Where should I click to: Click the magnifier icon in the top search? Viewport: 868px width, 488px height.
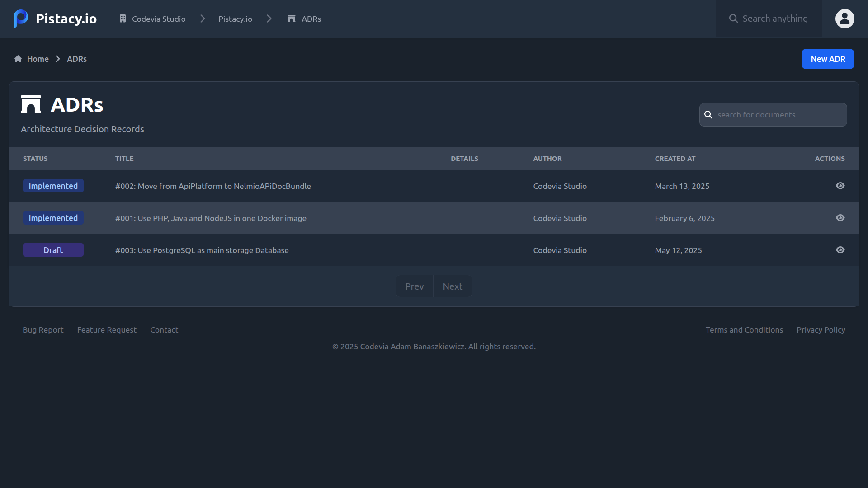(x=733, y=19)
